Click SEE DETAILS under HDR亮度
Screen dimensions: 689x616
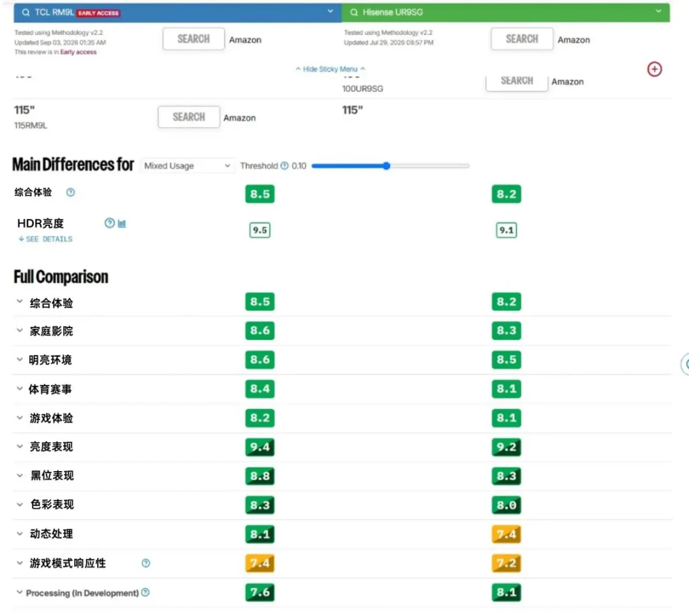coord(45,239)
